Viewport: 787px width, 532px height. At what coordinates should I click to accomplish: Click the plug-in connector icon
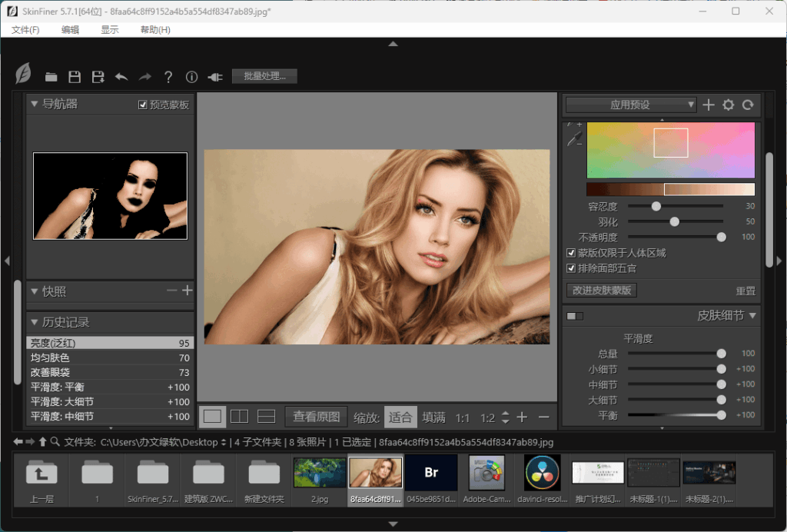215,77
